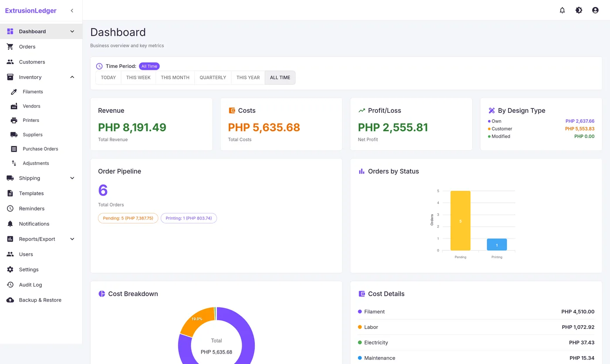
Task: Select the THIS WEEK time period
Action: tap(138, 78)
